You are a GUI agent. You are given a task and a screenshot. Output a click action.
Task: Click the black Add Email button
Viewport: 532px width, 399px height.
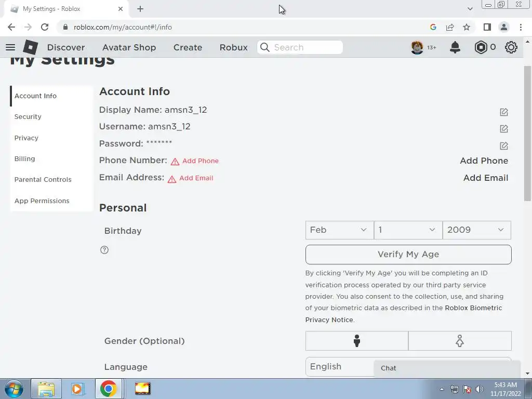(x=486, y=178)
